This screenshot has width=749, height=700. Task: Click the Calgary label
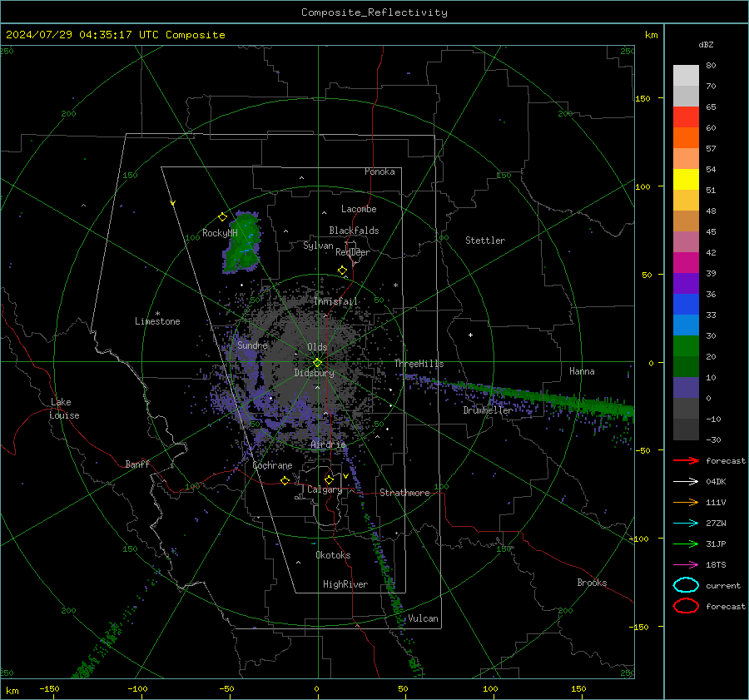(325, 489)
